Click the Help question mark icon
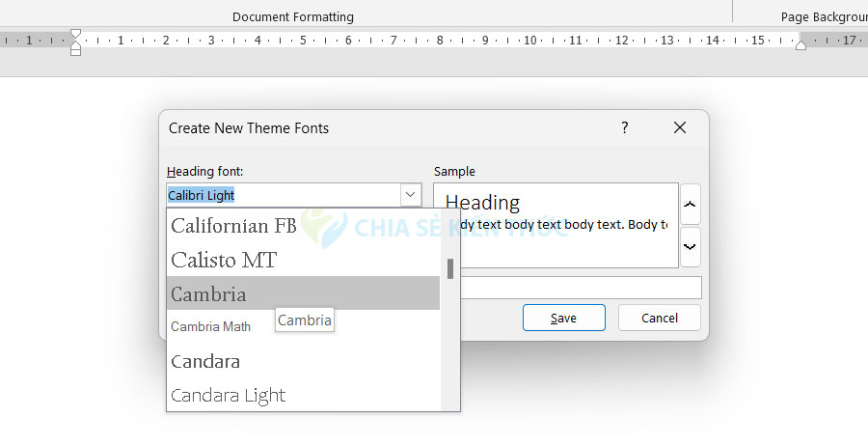Screen dimensions: 868x445 pos(624,127)
